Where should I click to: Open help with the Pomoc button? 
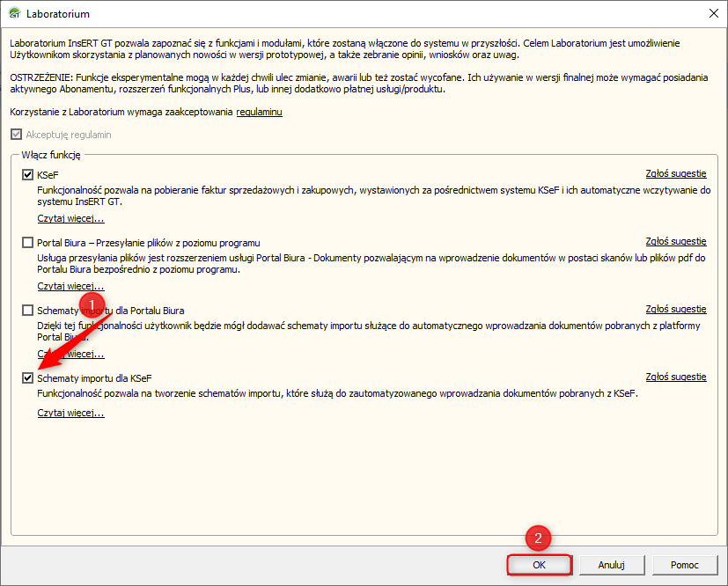(684, 565)
